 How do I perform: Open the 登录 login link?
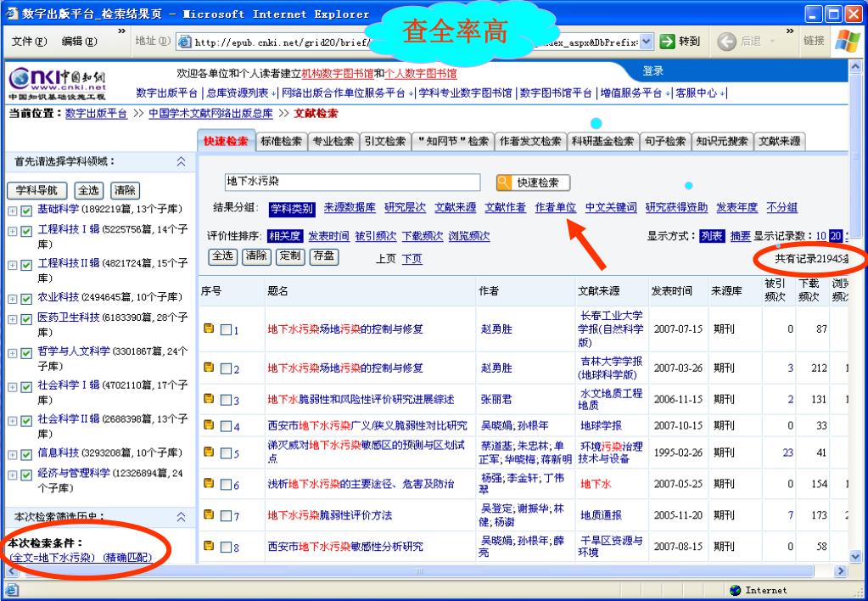[652, 71]
